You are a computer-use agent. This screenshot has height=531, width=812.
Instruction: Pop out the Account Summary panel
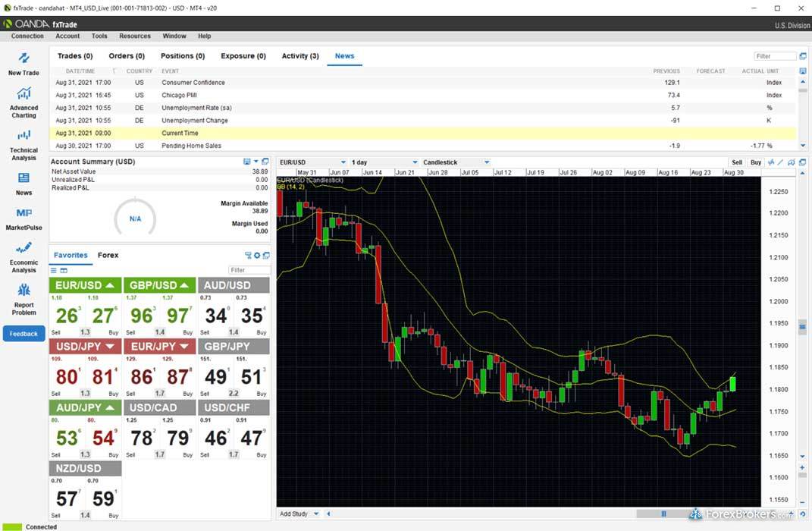coord(265,162)
